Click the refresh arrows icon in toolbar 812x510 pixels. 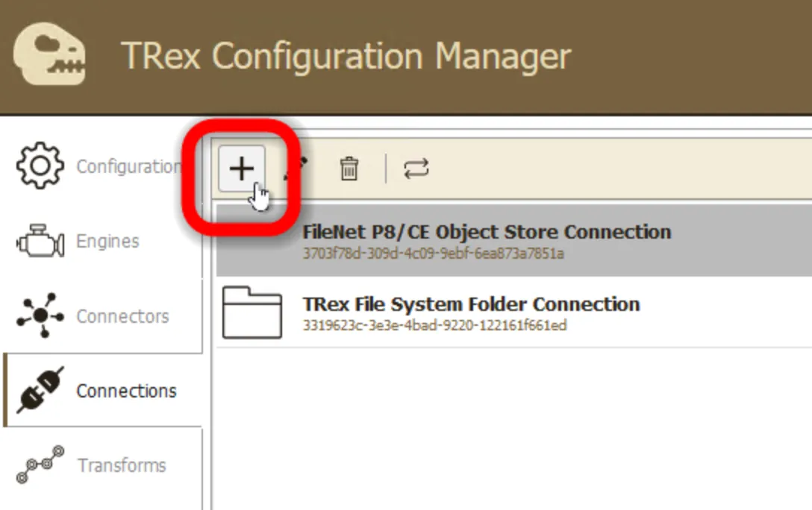coord(416,169)
